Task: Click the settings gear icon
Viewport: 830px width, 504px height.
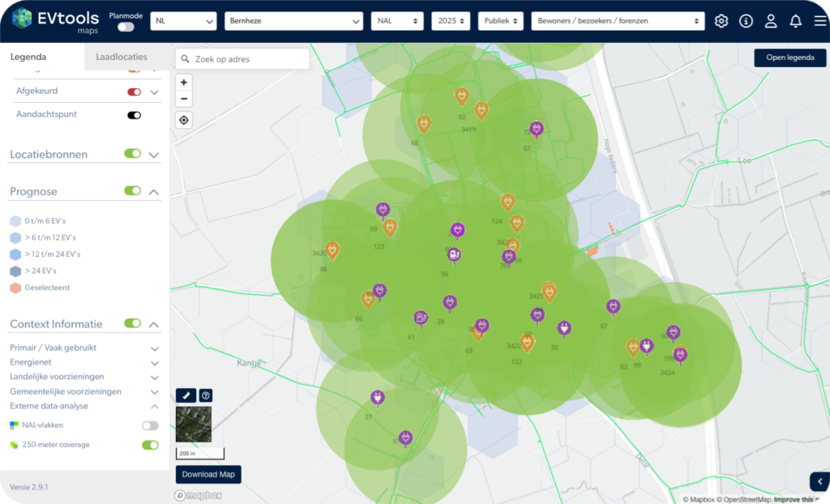Action: pyautogui.click(x=721, y=21)
